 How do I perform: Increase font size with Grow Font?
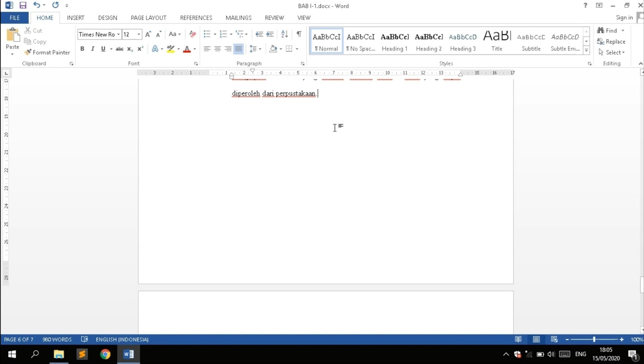pos(148,34)
